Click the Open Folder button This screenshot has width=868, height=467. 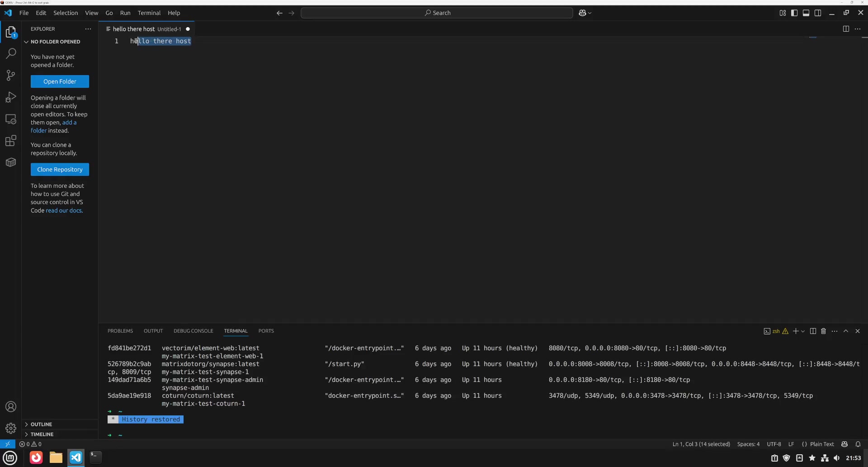[60, 81]
